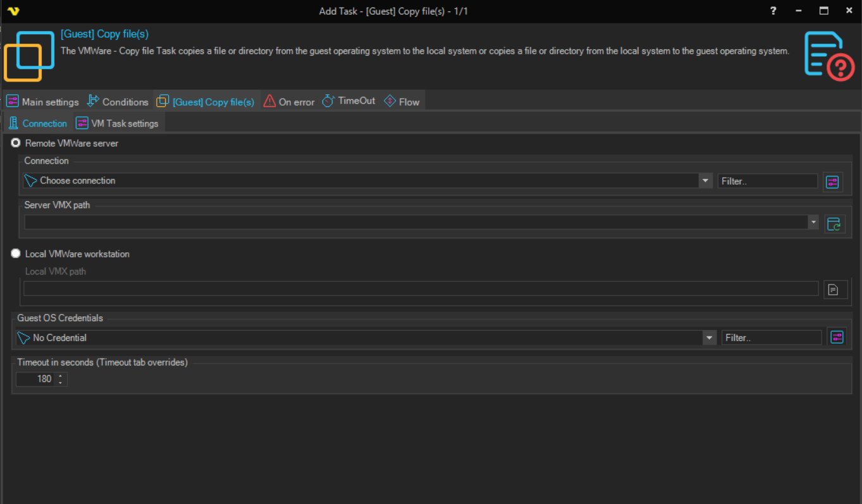
Task: Click the question mark help button in title bar
Action: click(773, 11)
